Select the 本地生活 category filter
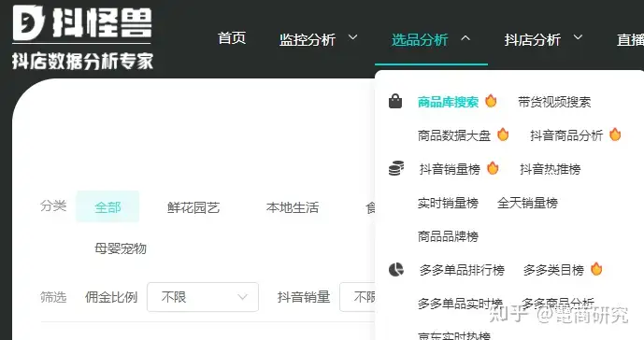 pyautogui.click(x=293, y=207)
